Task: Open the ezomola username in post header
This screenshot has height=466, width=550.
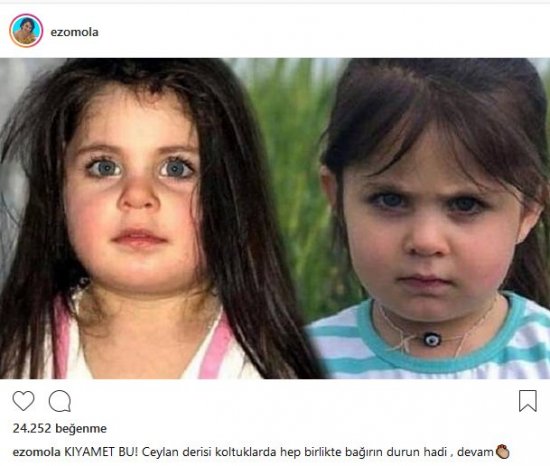Action: [74, 32]
